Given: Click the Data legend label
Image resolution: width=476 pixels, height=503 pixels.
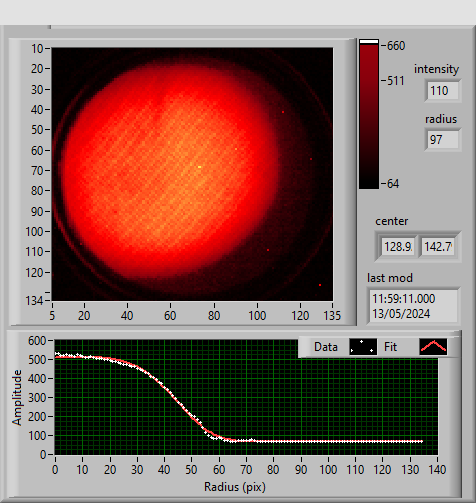Looking at the screenshot, I should tap(326, 347).
